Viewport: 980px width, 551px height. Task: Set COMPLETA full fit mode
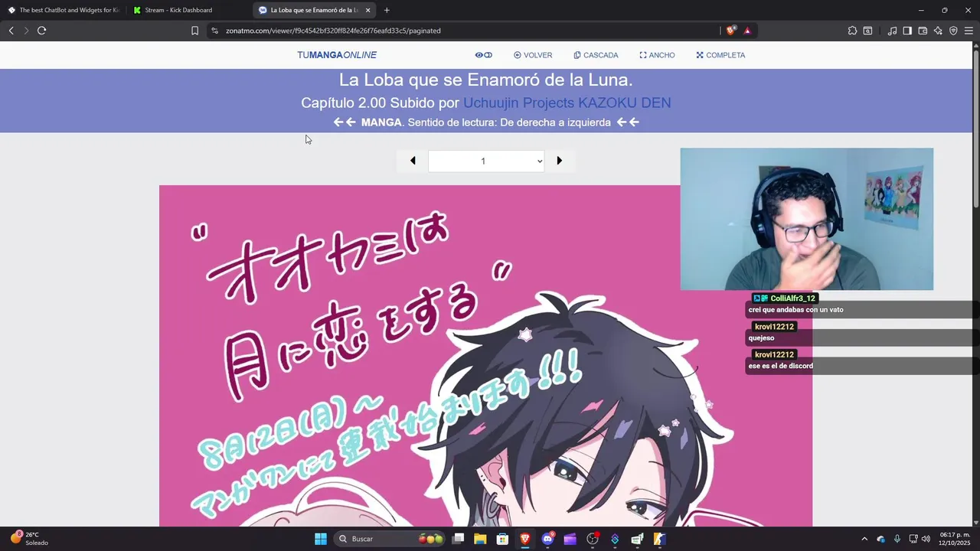[720, 55]
